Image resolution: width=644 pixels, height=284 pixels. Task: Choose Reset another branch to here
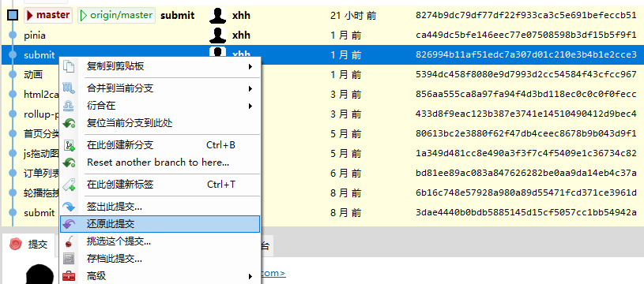click(x=160, y=163)
